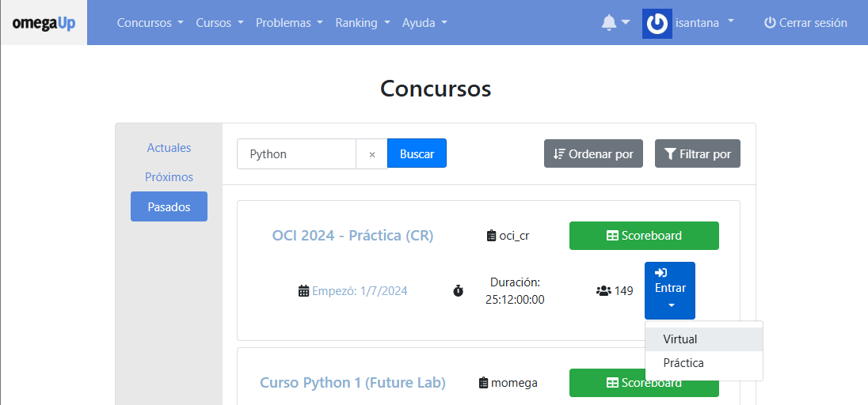Viewport: 868px width, 405px height.
Task: Switch to the Próximos tab
Action: coord(169,177)
